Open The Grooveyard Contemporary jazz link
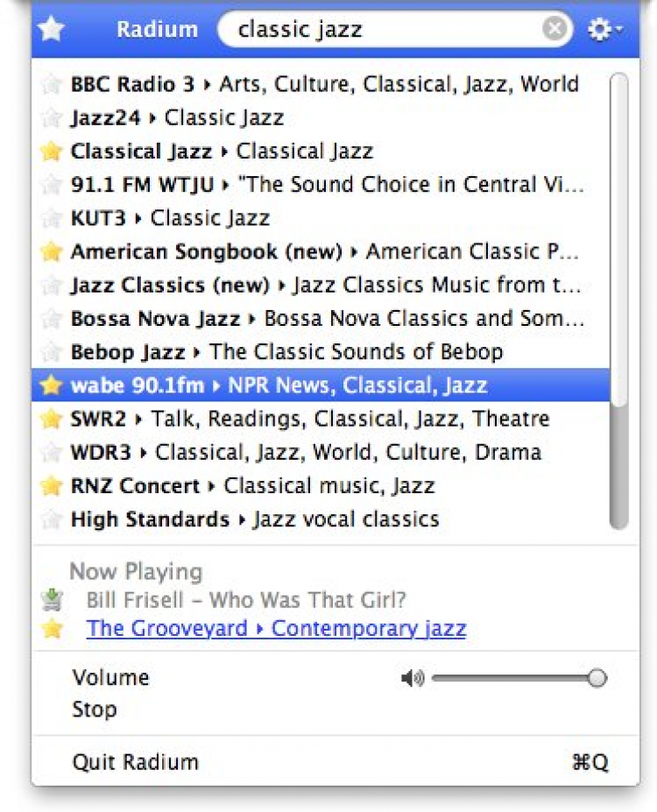 pos(276,628)
